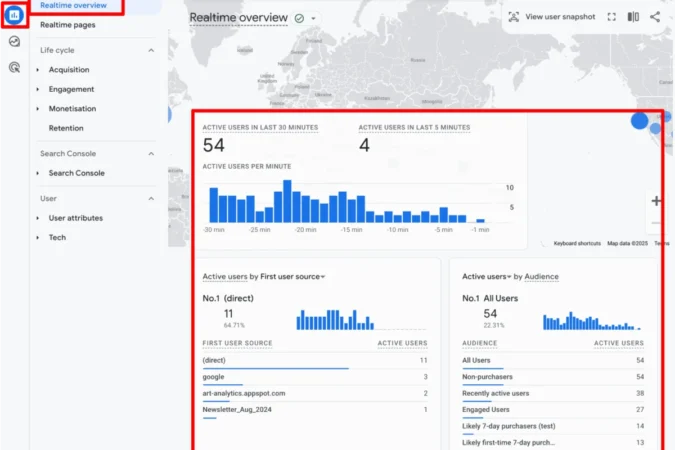The width and height of the screenshot is (675, 450).
Task: Collapse the Life cycle section
Action: [x=151, y=50]
